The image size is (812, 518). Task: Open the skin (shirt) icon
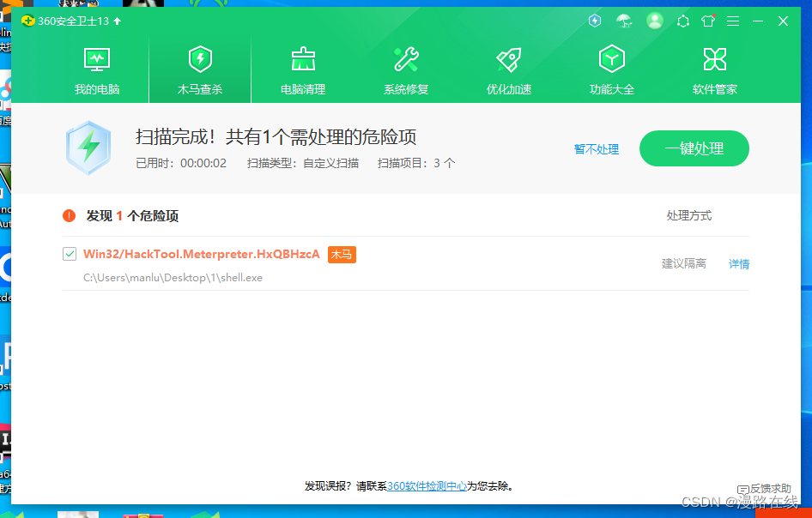pos(708,21)
